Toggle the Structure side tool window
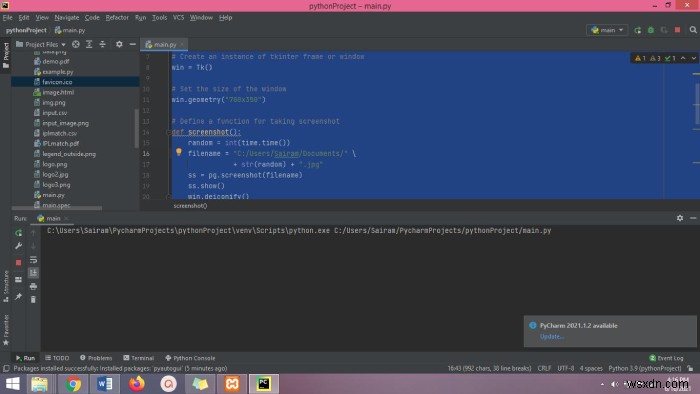Image resolution: width=700 pixels, height=394 pixels. 6,286
